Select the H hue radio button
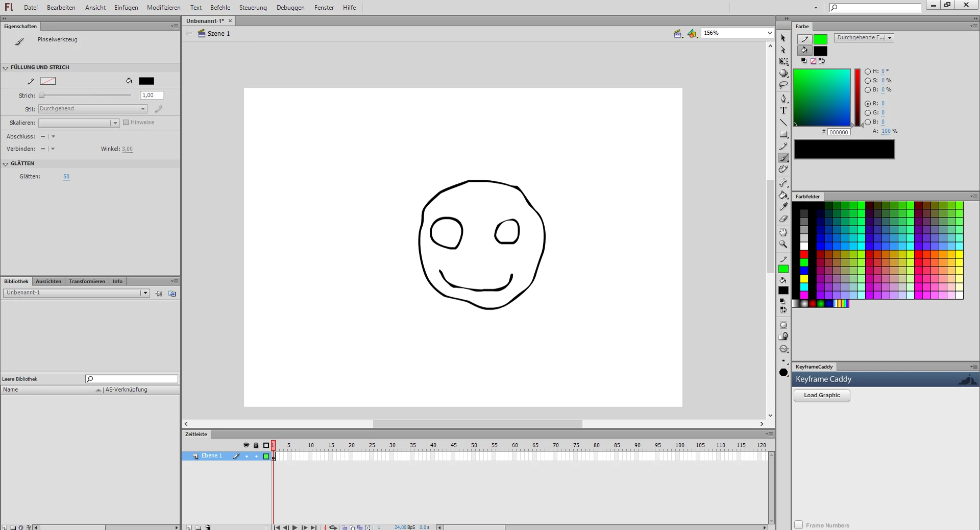The image size is (980, 530). [868, 71]
